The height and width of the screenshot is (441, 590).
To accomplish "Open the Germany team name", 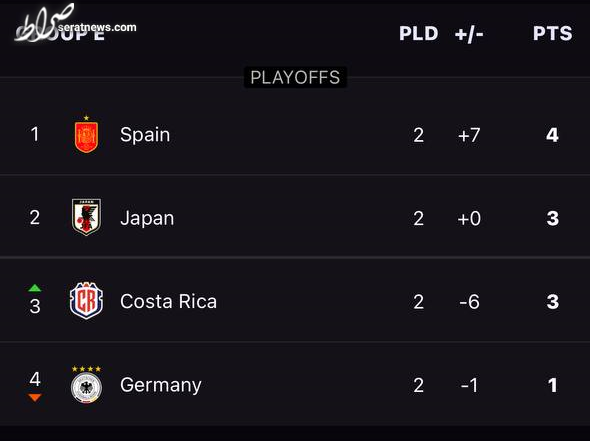I will point(161,385).
